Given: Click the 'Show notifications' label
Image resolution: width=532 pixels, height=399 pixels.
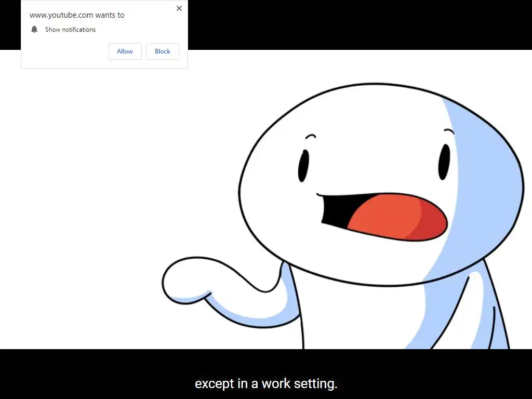Looking at the screenshot, I should [70, 30].
